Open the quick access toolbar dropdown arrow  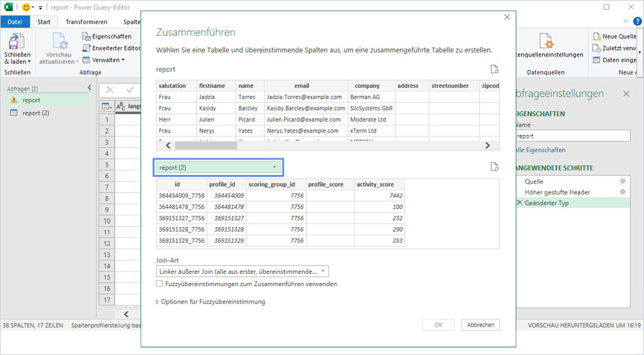click(40, 7)
